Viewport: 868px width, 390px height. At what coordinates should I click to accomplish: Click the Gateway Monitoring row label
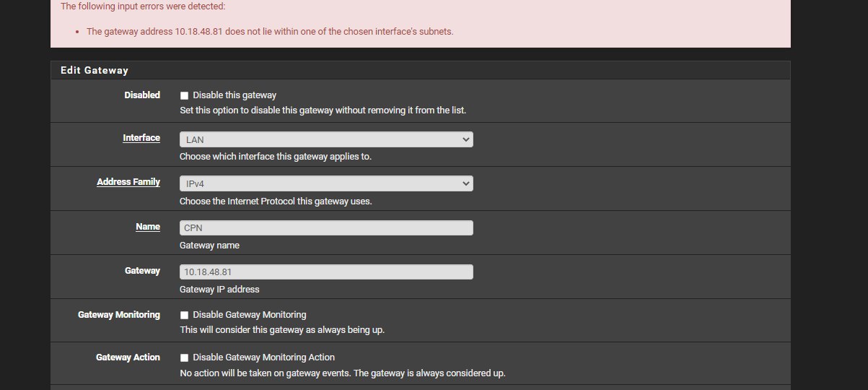(x=119, y=315)
